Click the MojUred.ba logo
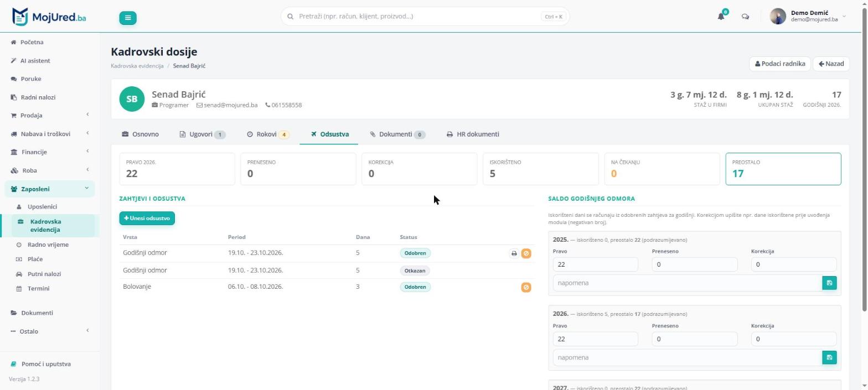Image resolution: width=868 pixels, height=390 pixels. click(x=49, y=17)
